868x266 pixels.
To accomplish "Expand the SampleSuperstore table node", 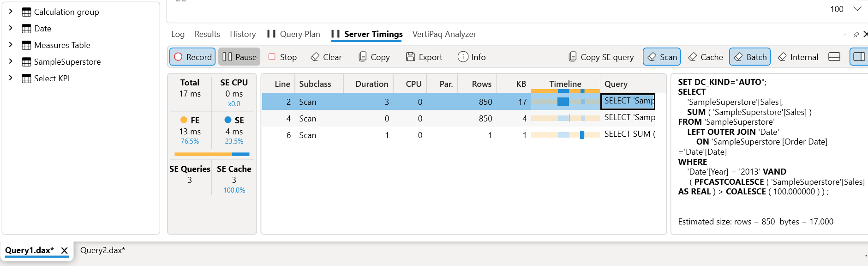I will [11, 61].
